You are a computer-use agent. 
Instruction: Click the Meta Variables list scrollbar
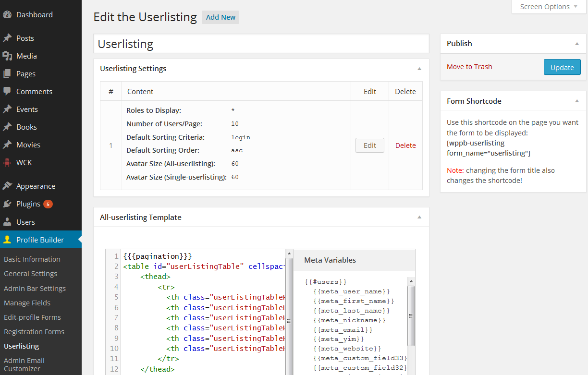click(x=411, y=315)
